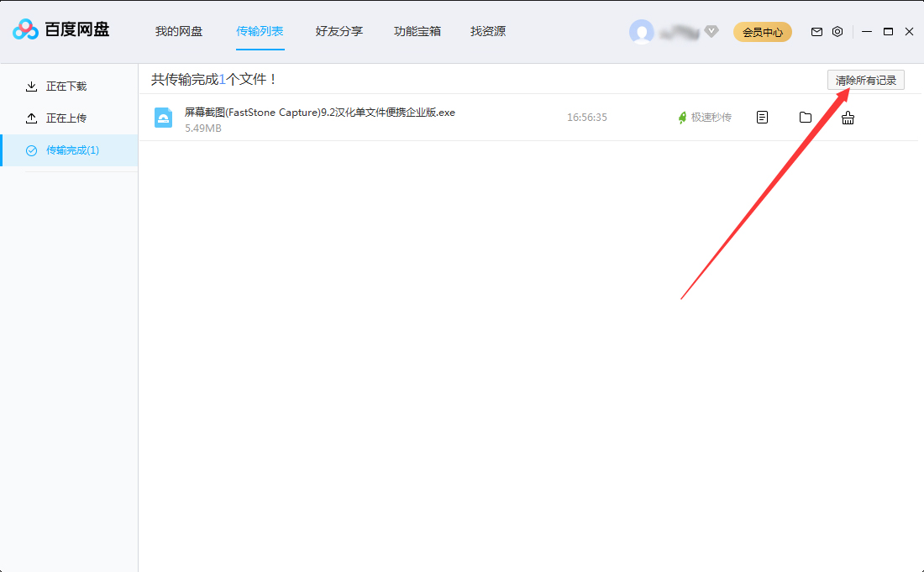Click the download arrow icon beside 正在下载
Screen dimensions: 924x572
tap(30, 86)
